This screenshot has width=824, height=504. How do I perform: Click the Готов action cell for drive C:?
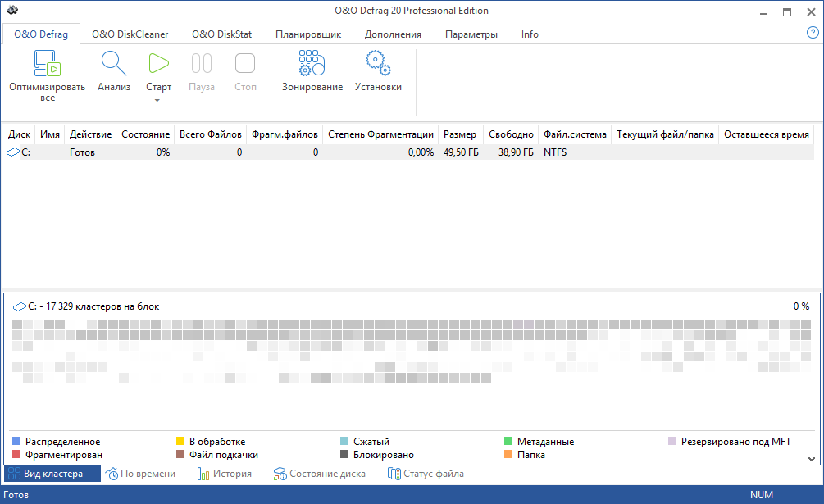[x=82, y=152]
